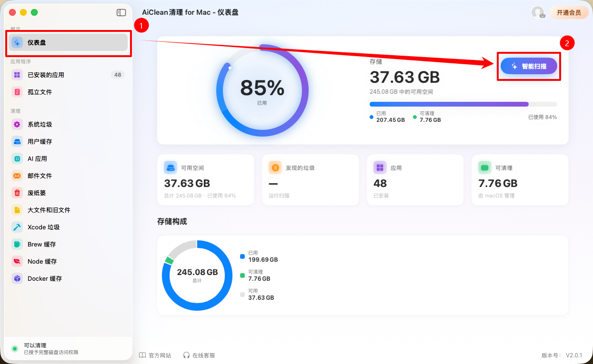Click the 系统垃圾 gear icon
593x364 pixels.
pyautogui.click(x=17, y=124)
